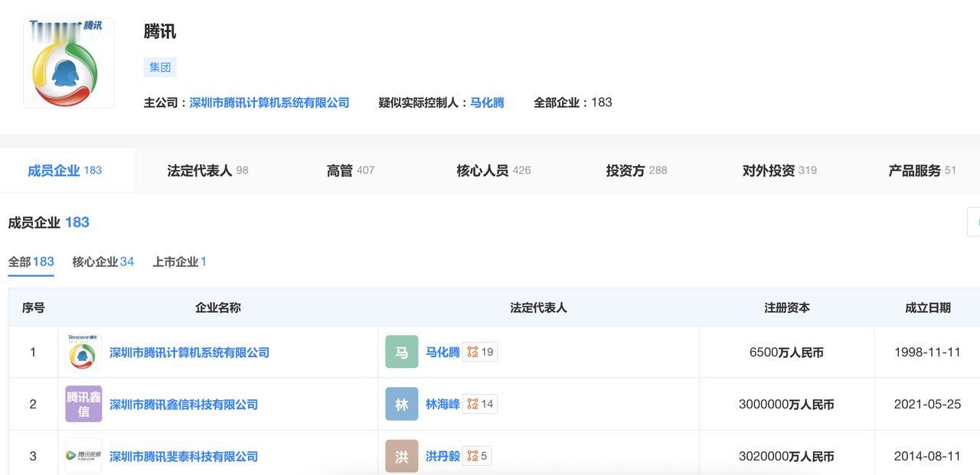Open legal representative 洪丹毅 link
Viewport: 980px width, 475px height.
[x=443, y=457]
